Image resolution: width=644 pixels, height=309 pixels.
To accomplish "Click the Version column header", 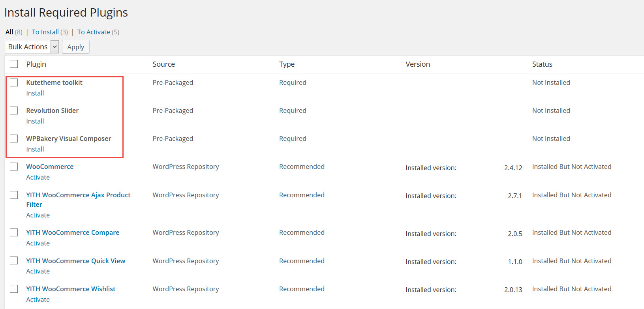I will click(418, 64).
